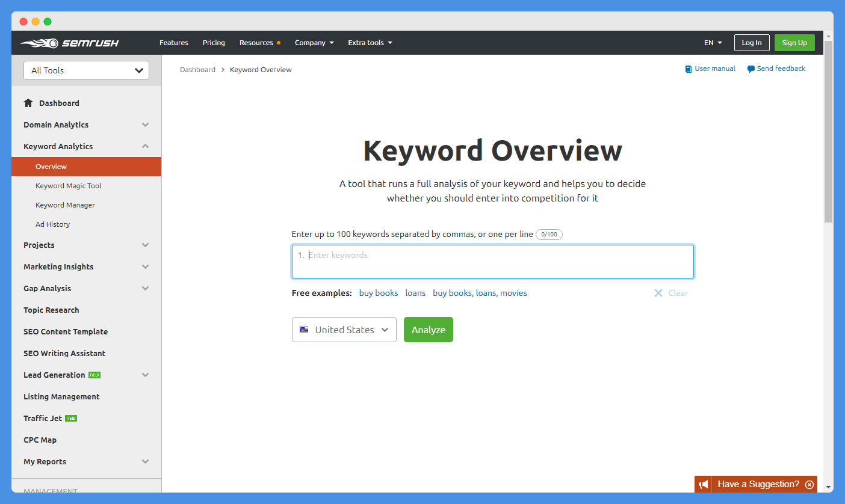
Task: Open the All Tools dropdown
Action: pyautogui.click(x=86, y=70)
